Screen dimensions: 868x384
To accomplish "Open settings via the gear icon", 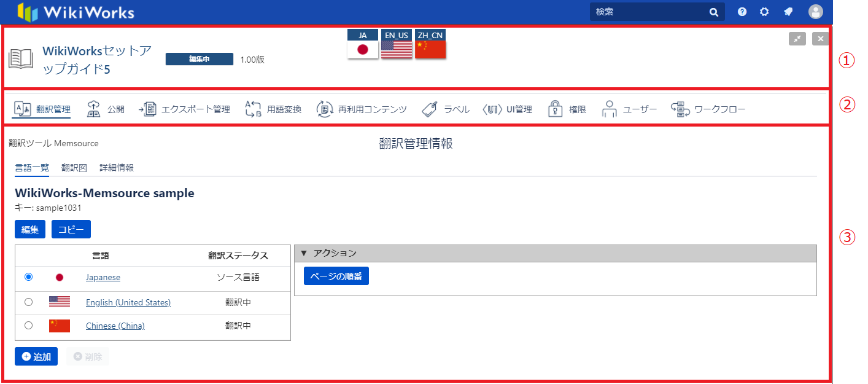I will coord(764,12).
